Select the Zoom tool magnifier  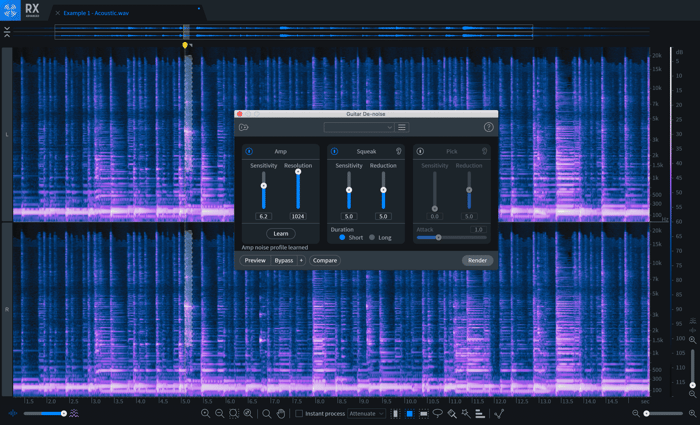click(x=267, y=413)
